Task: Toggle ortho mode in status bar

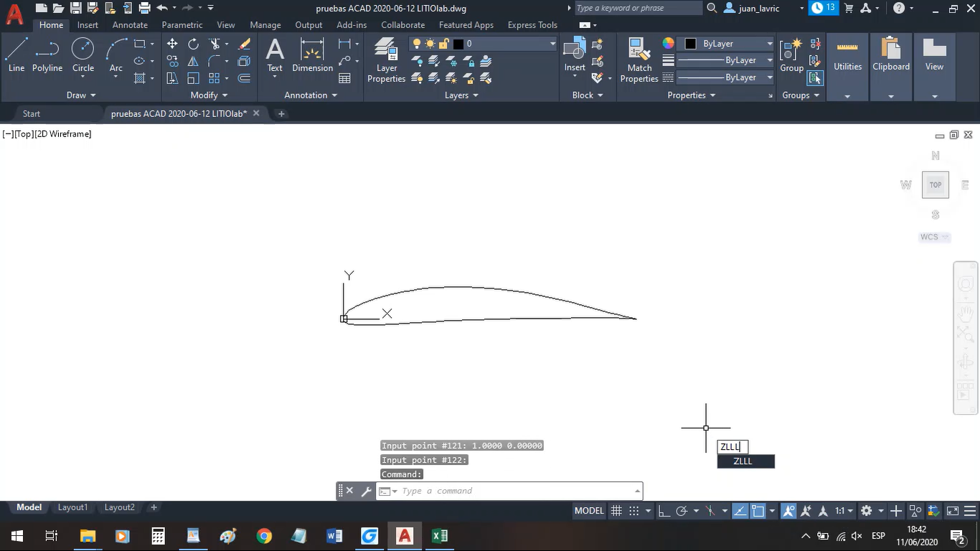Action: tap(664, 511)
